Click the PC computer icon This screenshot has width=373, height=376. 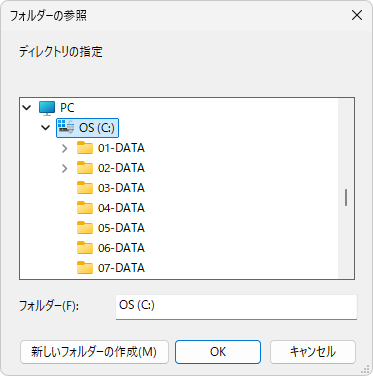pyautogui.click(x=47, y=108)
